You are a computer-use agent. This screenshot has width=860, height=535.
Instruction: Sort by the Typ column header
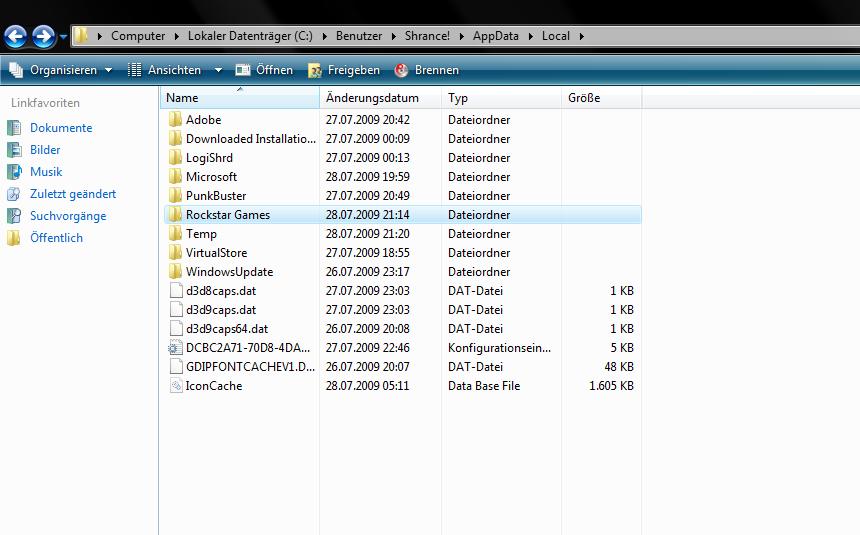click(501, 98)
